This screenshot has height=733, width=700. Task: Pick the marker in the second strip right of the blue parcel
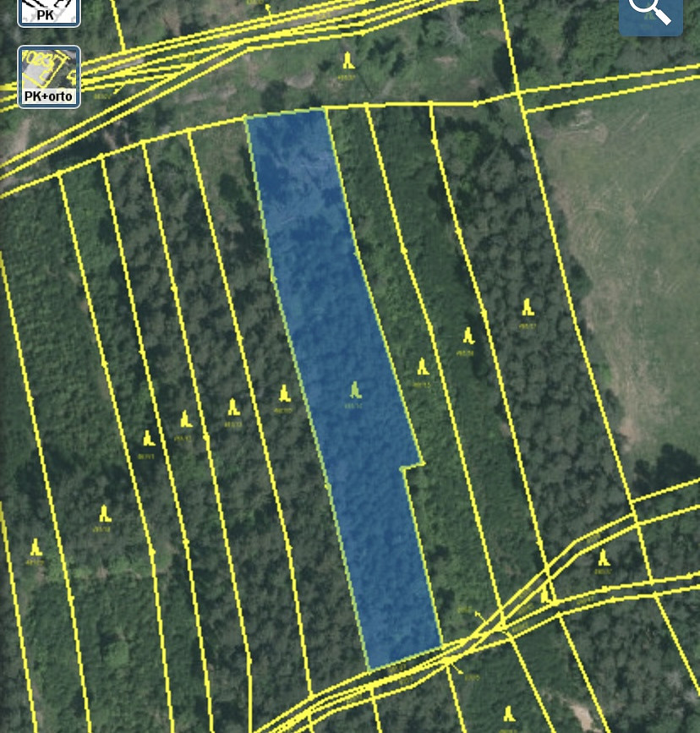point(467,336)
